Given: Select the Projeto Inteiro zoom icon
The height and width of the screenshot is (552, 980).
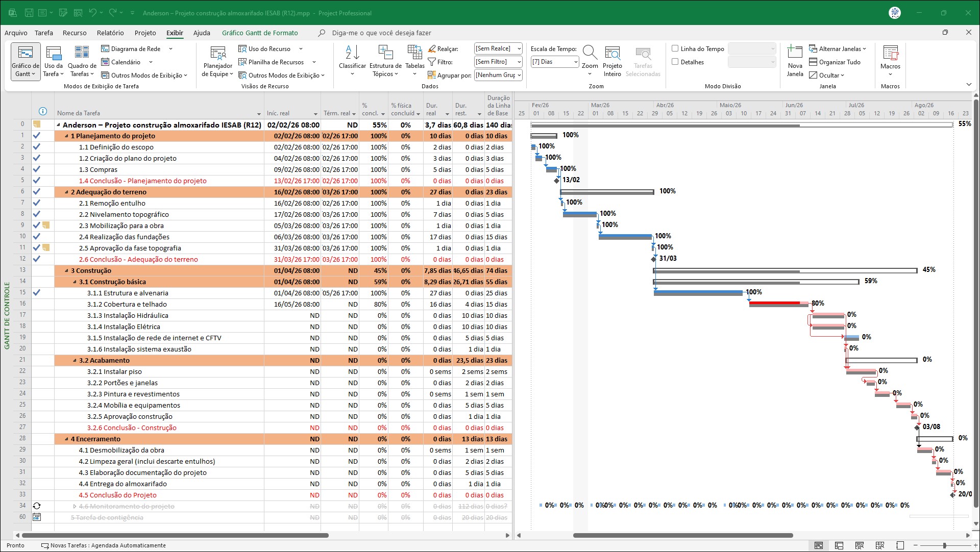Looking at the screenshot, I should [612, 53].
